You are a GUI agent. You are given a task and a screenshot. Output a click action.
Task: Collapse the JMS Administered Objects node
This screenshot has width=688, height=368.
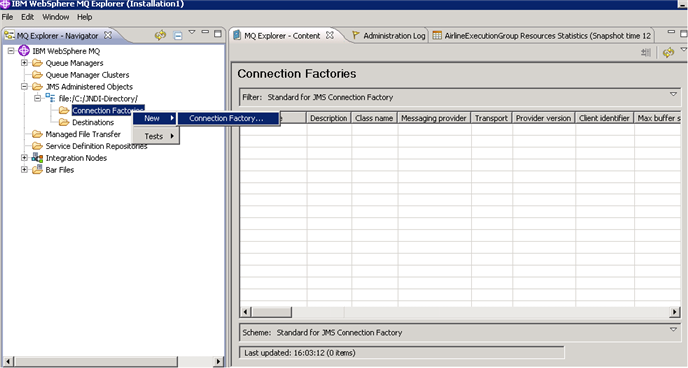[x=25, y=86]
